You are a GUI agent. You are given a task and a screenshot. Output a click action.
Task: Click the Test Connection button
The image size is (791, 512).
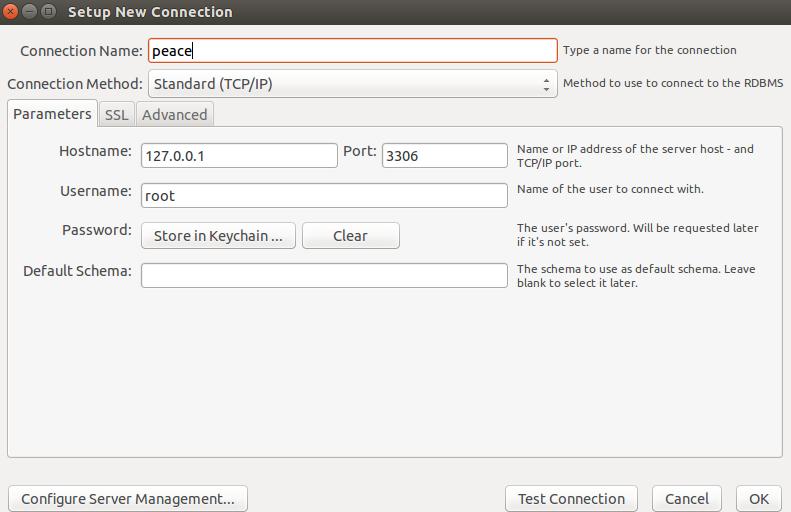571,499
